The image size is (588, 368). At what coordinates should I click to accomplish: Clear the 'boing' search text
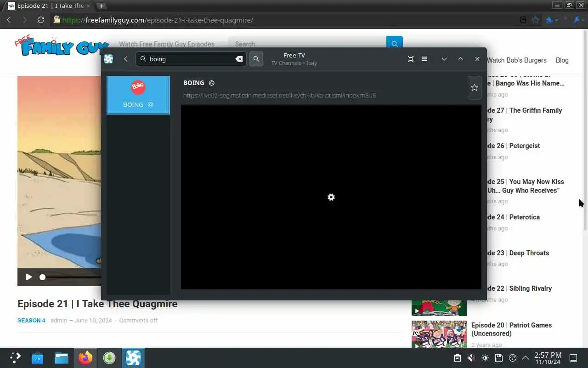239,59
